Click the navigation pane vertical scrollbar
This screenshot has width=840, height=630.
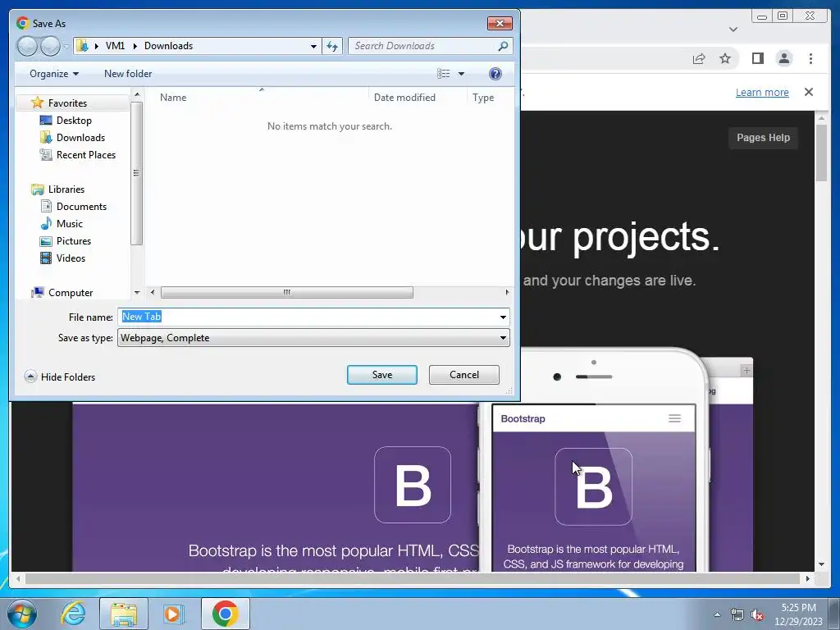(x=137, y=173)
